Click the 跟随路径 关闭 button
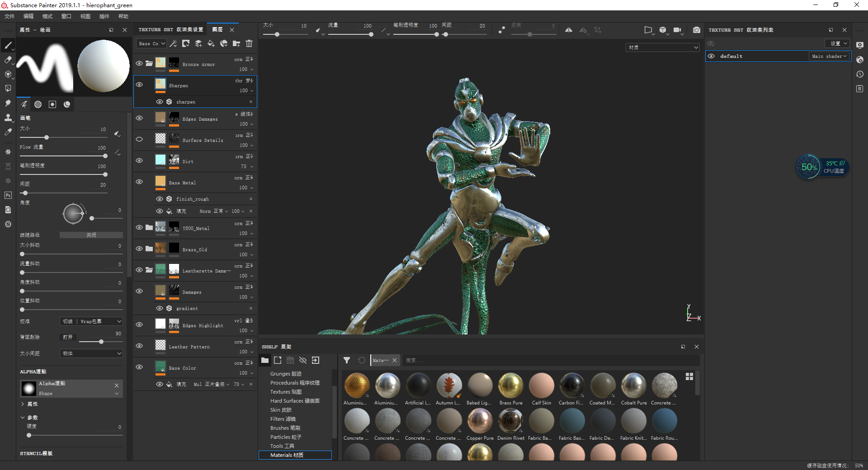 (91, 235)
